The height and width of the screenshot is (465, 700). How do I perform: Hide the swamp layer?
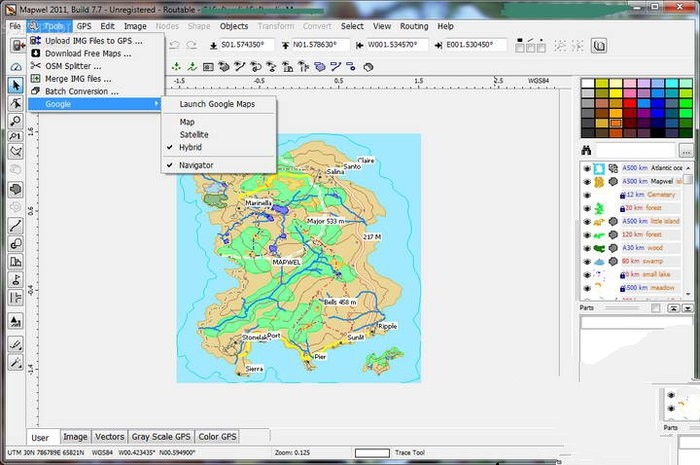[587, 262]
